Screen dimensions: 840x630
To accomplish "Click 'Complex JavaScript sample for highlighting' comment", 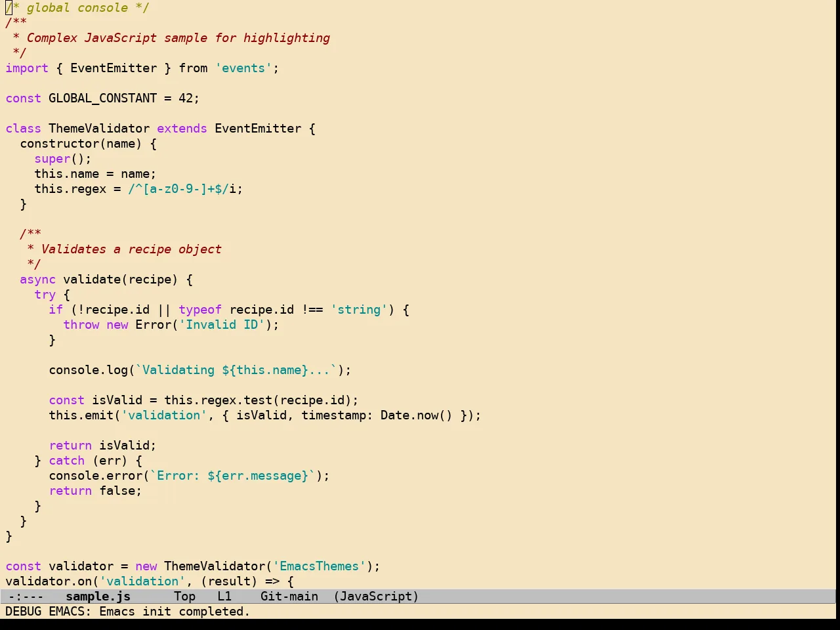I will pyautogui.click(x=178, y=38).
